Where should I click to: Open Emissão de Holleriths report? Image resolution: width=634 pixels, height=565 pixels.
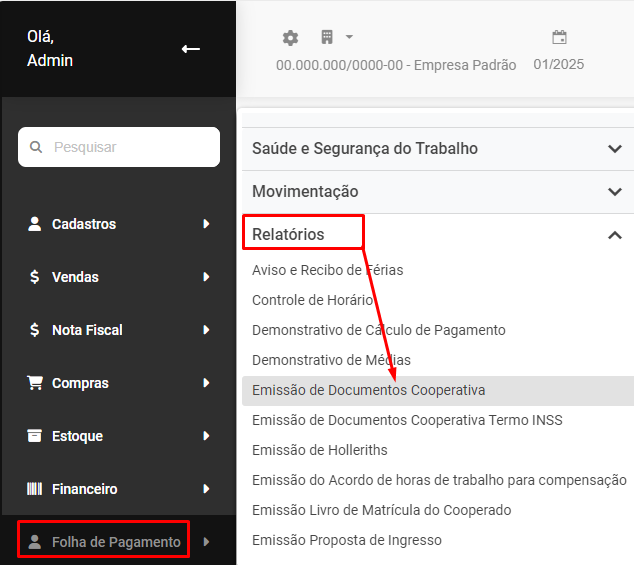pyautogui.click(x=319, y=450)
